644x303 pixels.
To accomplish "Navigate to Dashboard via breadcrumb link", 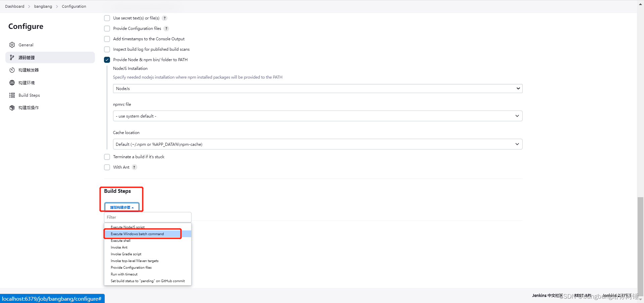I will tap(14, 6).
